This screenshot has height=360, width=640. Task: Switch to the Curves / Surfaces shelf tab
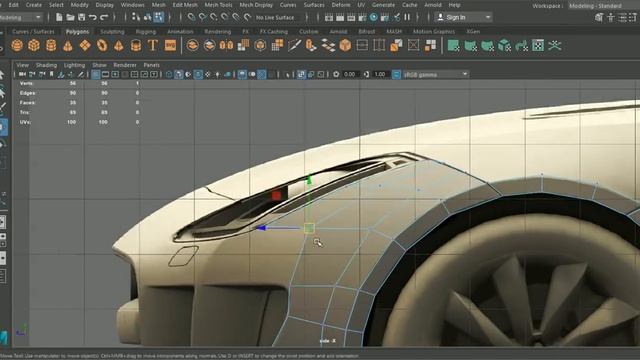(x=33, y=31)
